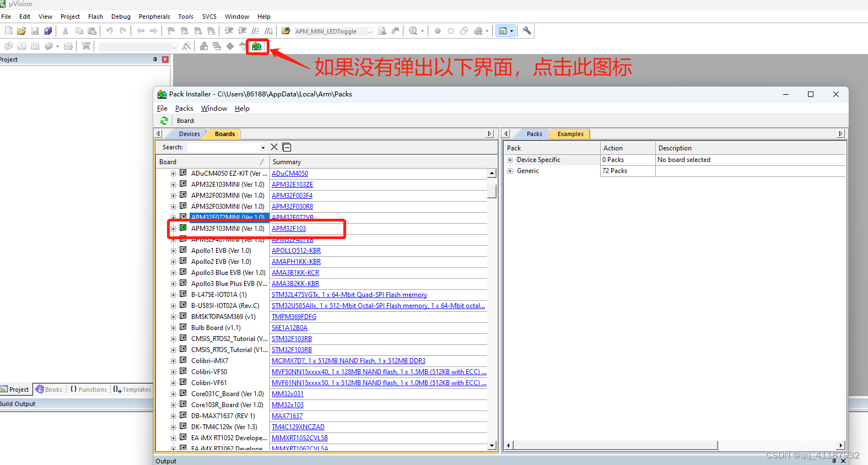Click into the board Search input field
868x465 pixels.
tap(223, 148)
